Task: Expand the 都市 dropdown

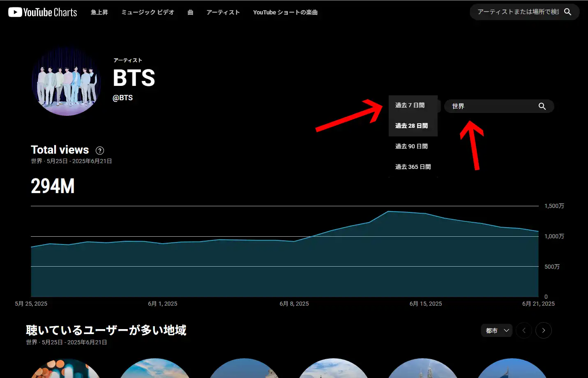Action: tap(497, 330)
